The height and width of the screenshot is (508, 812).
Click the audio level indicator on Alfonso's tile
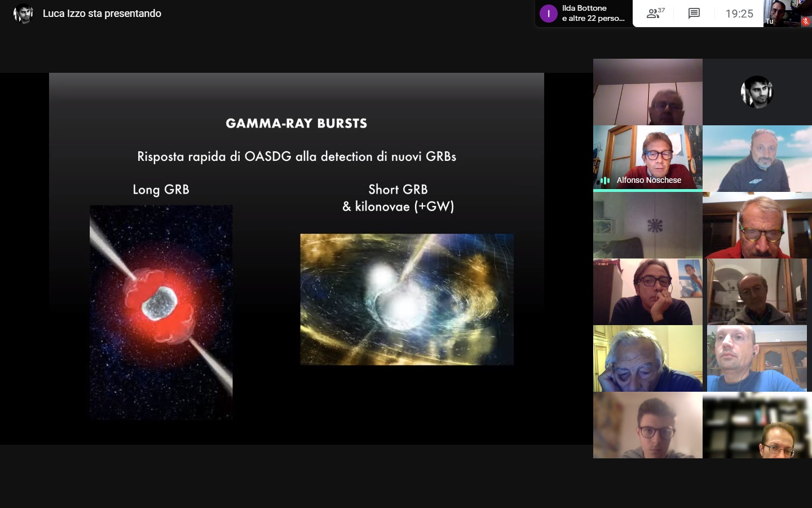click(605, 181)
